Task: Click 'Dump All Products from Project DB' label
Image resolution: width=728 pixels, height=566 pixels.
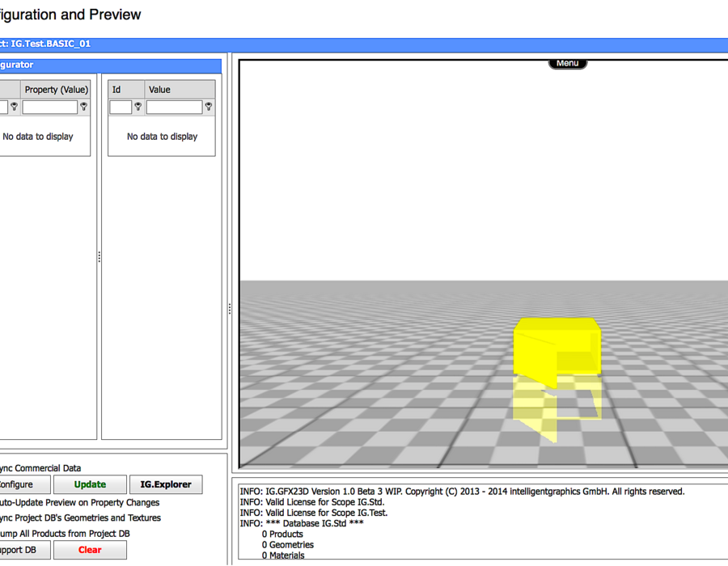Action: tap(65, 534)
